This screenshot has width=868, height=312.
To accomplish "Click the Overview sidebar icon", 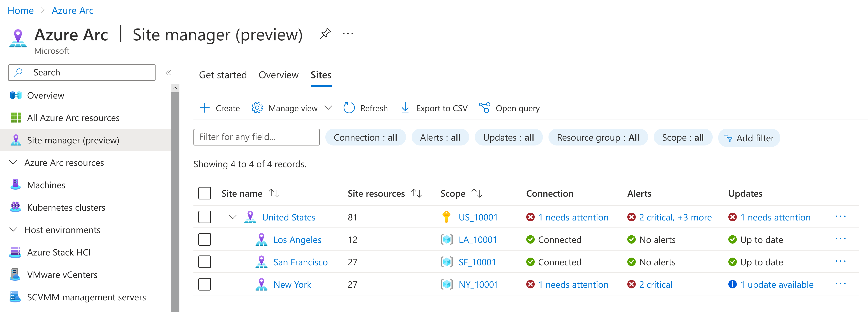I will (15, 95).
